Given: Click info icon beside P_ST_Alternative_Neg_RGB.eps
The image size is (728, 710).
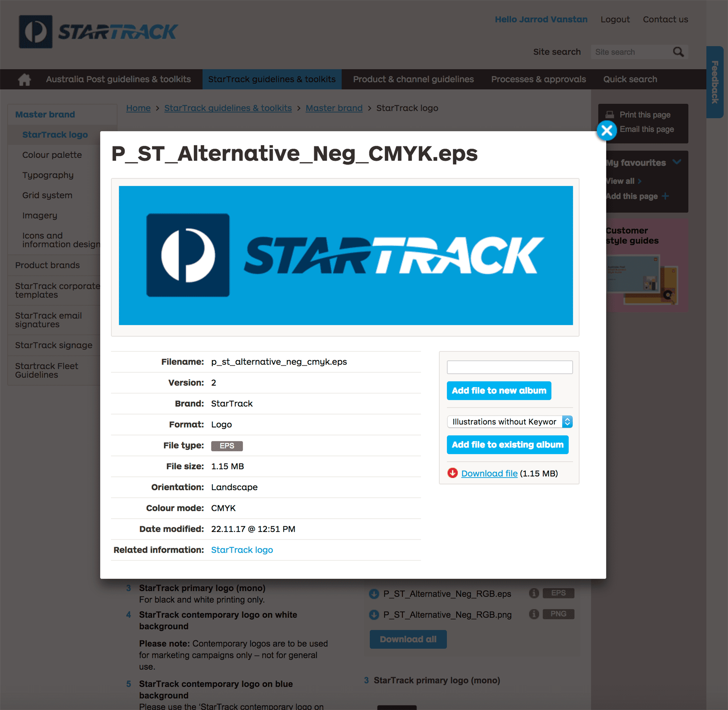Looking at the screenshot, I should coord(534,593).
